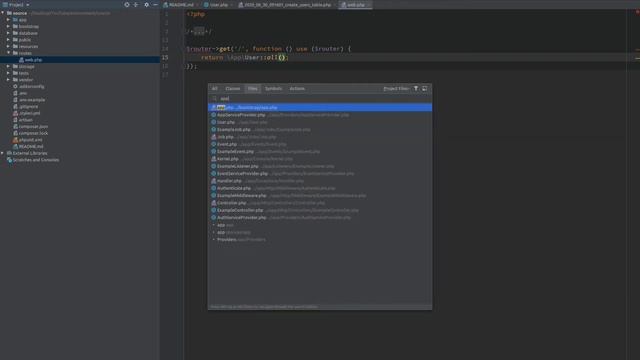Image resolution: width=640 pixels, height=360 pixels.
Task: Expand the storage folder
Action: pos(9,66)
